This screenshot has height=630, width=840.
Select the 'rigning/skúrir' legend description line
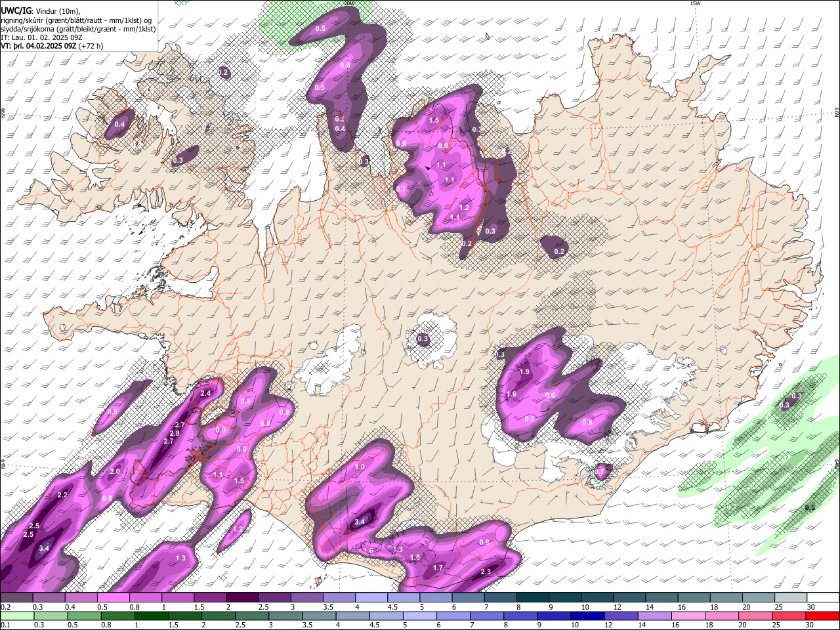(77, 20)
